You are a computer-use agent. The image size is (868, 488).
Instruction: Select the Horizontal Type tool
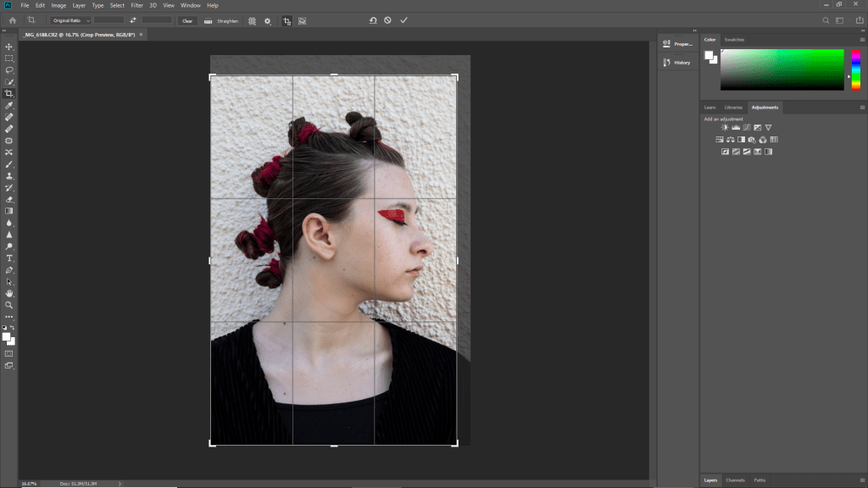(9, 258)
